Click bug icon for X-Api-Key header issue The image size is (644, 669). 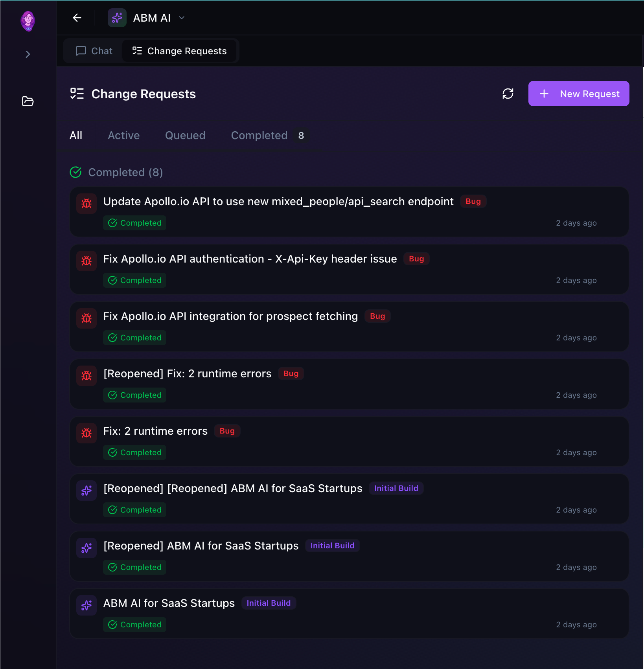pos(86,261)
